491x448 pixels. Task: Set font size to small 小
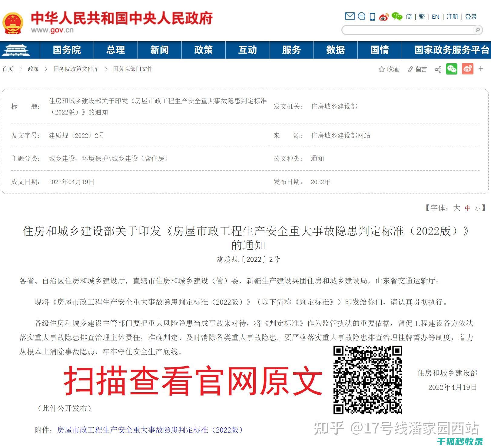click(478, 208)
